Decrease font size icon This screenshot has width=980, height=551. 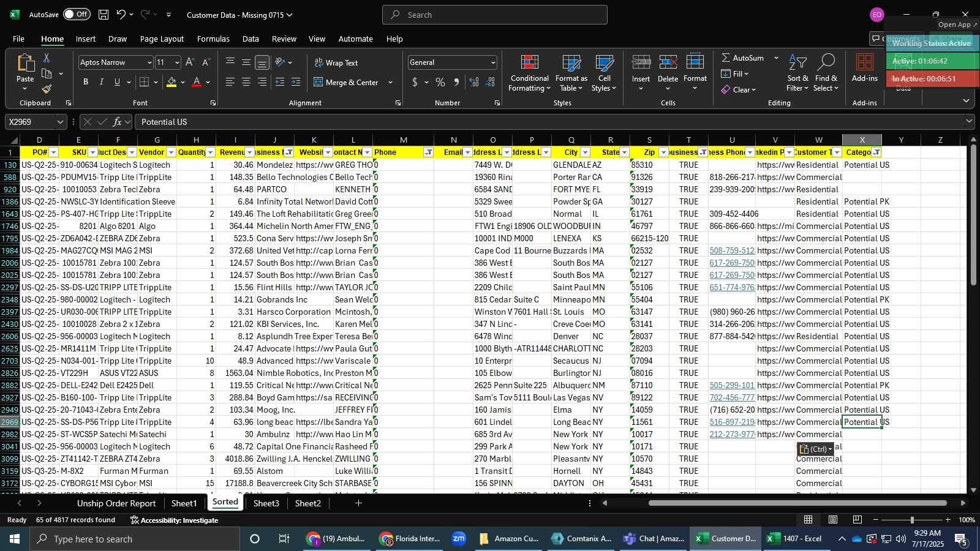click(x=206, y=62)
